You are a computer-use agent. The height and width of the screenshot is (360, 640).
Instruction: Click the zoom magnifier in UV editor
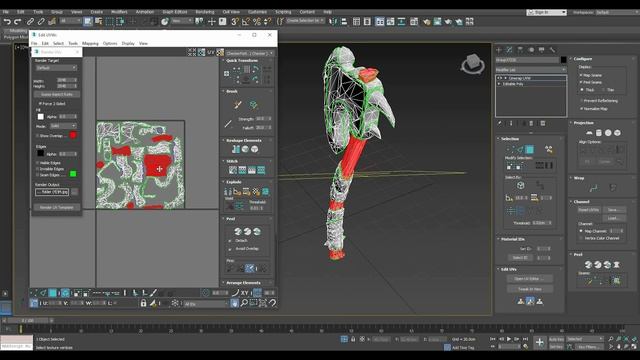click(244, 303)
